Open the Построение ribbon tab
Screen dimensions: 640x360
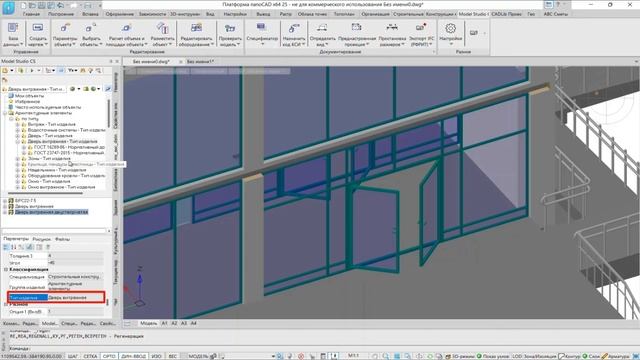pyautogui.click(x=61, y=14)
